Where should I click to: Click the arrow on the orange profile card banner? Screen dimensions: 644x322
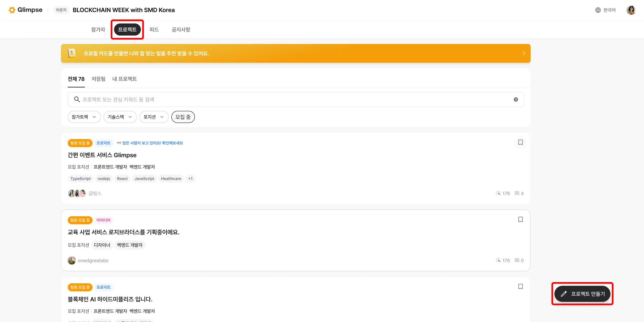click(x=524, y=53)
